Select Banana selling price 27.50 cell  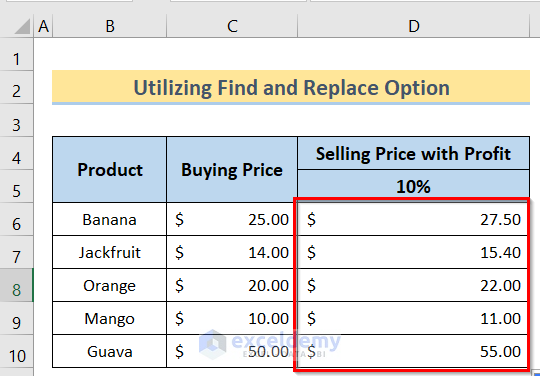414,219
